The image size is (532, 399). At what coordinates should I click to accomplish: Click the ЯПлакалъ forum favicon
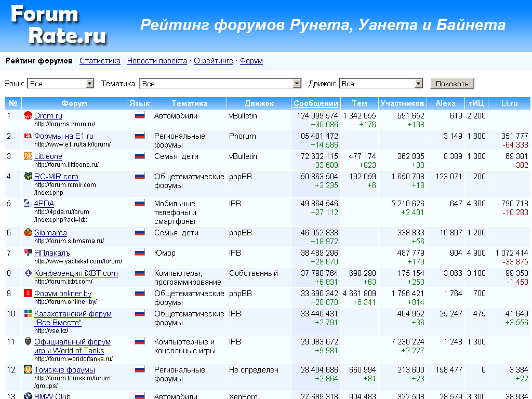tap(28, 253)
